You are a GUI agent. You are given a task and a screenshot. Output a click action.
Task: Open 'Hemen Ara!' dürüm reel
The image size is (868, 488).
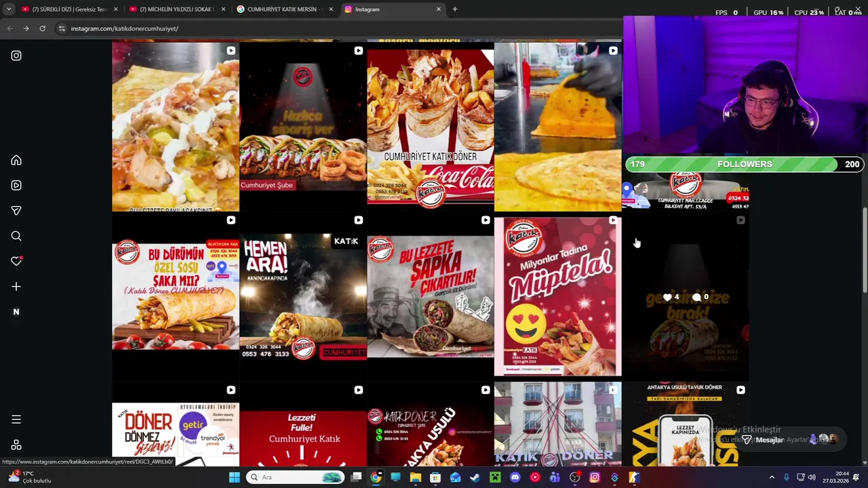coord(302,296)
